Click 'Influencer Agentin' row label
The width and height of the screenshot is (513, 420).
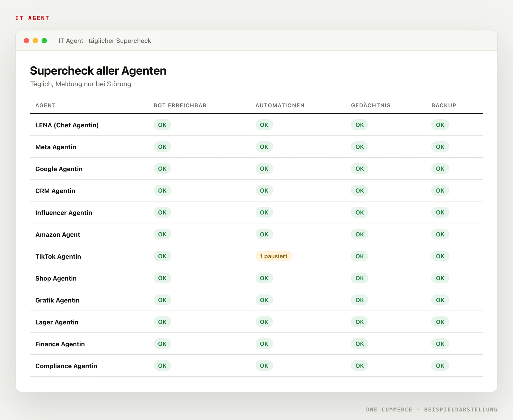pos(64,213)
